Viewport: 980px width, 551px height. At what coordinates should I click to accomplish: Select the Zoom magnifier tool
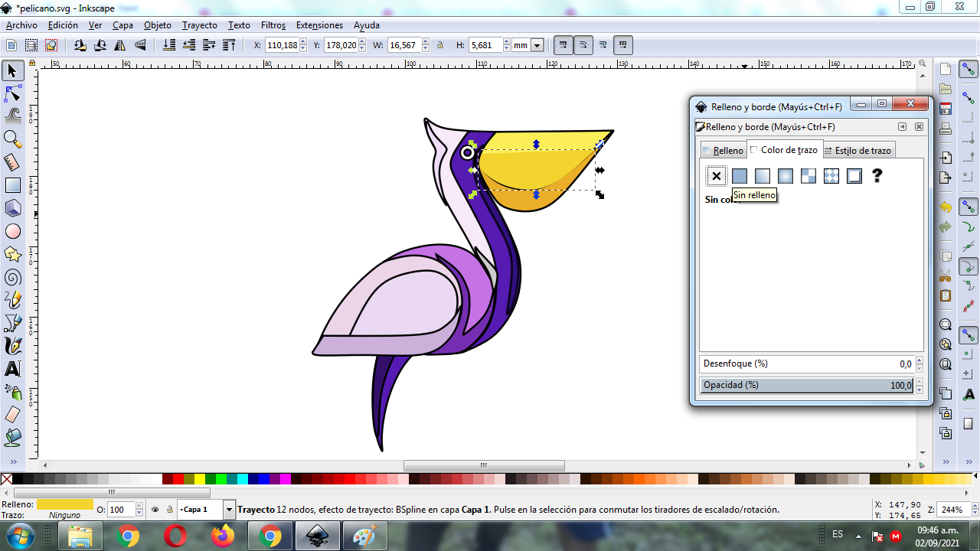pyautogui.click(x=12, y=139)
